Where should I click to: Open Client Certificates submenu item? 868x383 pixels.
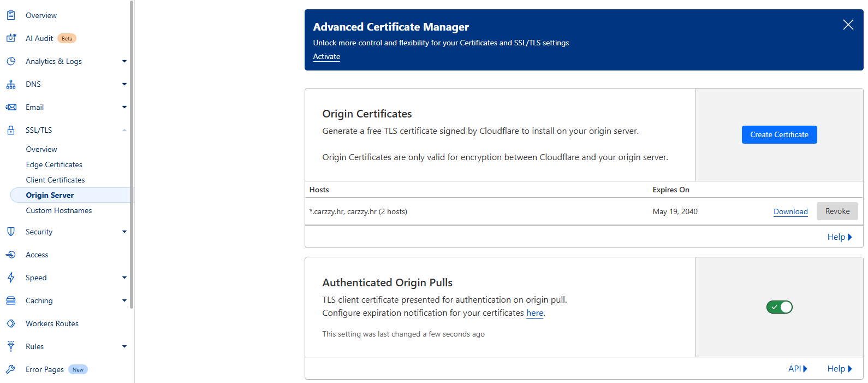coord(55,180)
